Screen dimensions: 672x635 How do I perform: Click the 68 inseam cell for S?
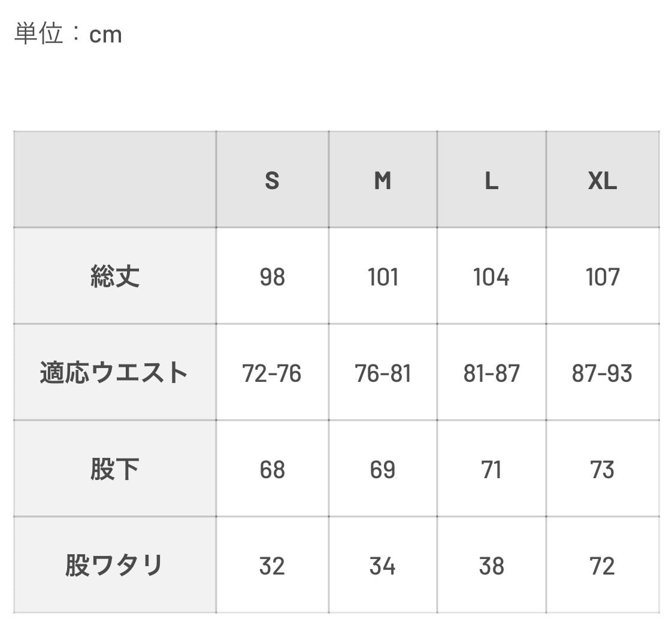(272, 470)
